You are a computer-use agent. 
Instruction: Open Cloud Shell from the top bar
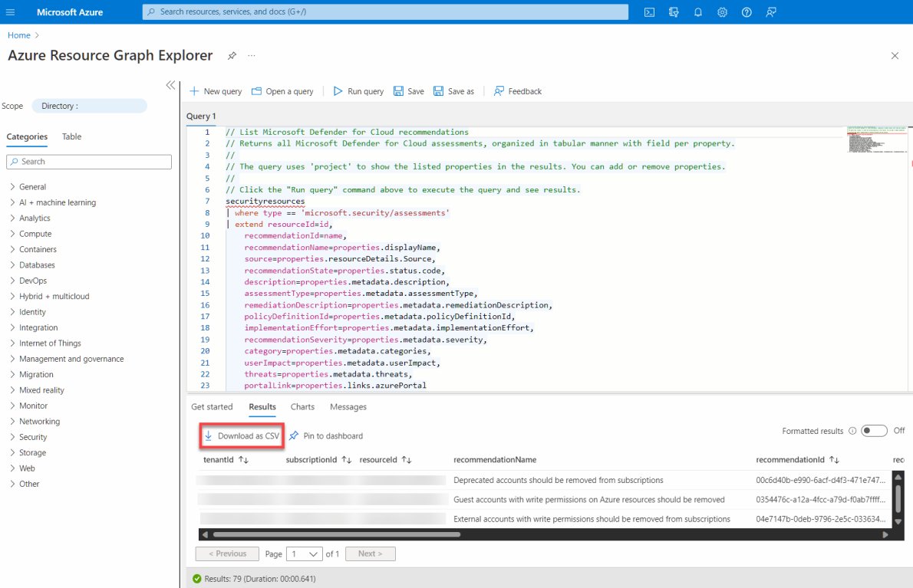pyautogui.click(x=649, y=12)
